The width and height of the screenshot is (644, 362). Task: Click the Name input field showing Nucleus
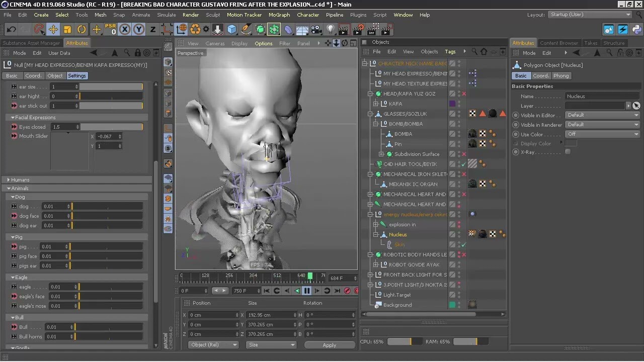coord(602,96)
